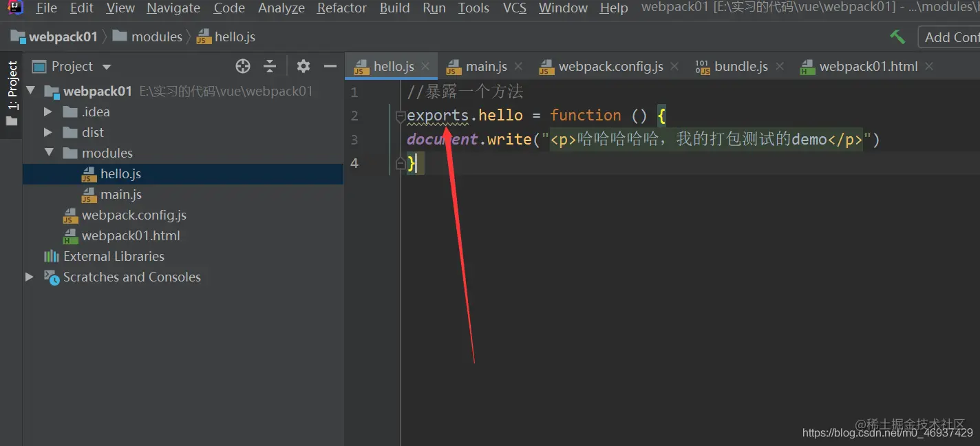
Task: Open the View menu
Action: 120,8
